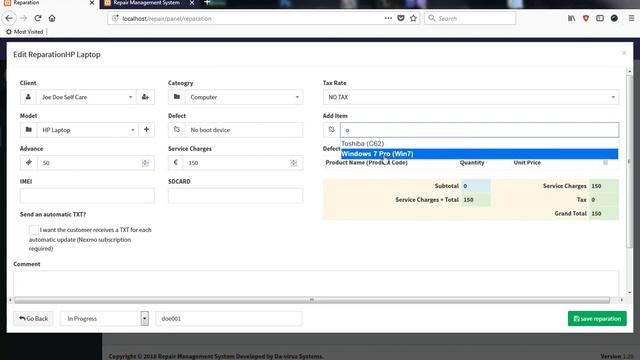
Task: Select Toshiba (C62) from suggestions
Action: point(479,144)
